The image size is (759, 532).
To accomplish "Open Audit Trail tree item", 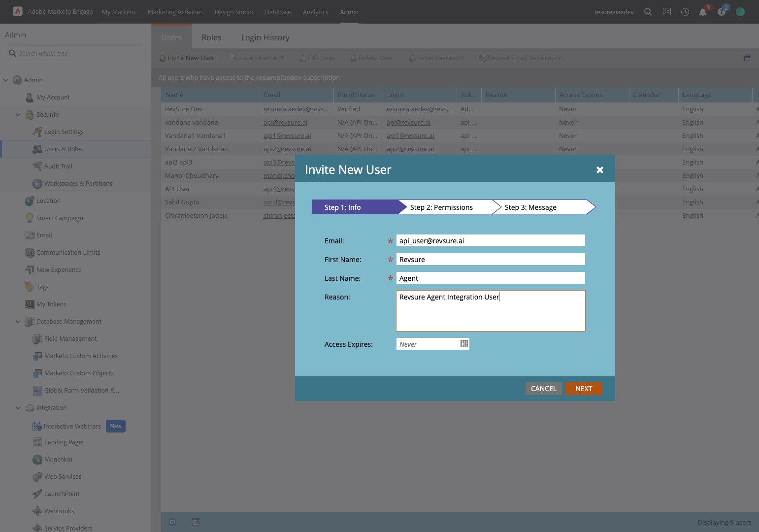I will 58,166.
